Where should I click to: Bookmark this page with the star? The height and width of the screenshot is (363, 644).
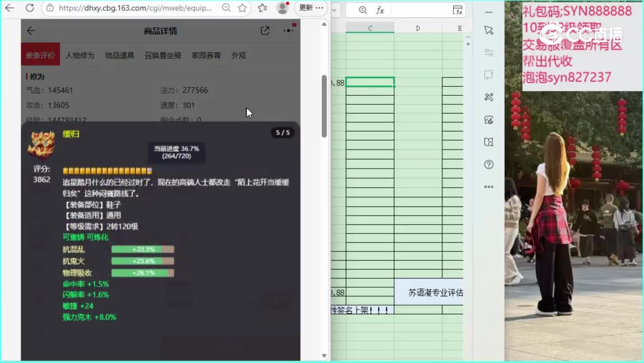(x=242, y=8)
